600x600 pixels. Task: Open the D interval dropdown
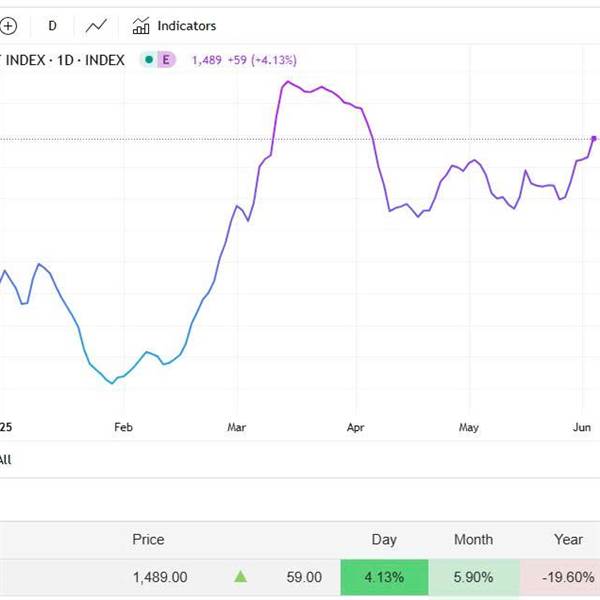52,26
